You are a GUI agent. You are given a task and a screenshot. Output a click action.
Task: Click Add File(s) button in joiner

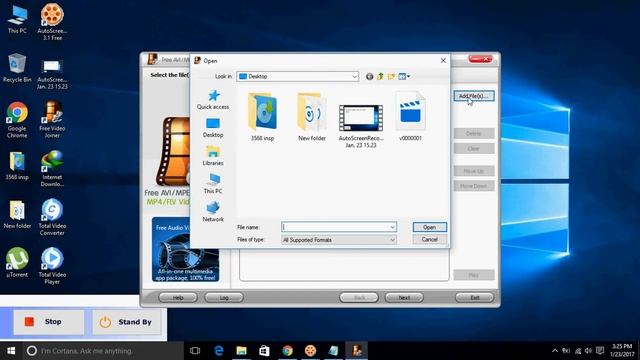pos(473,96)
